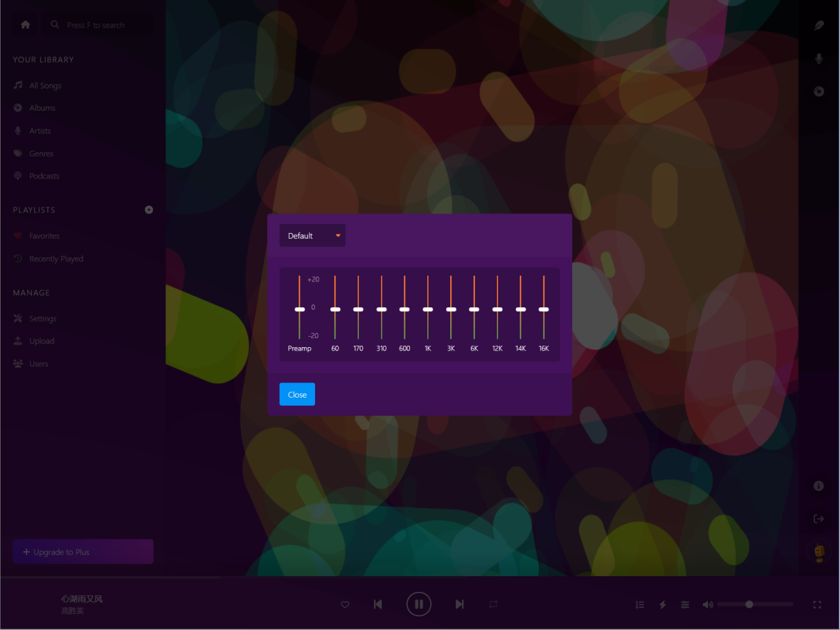Click the info icon in right sidebar
The image size is (840, 630).
pos(818,486)
